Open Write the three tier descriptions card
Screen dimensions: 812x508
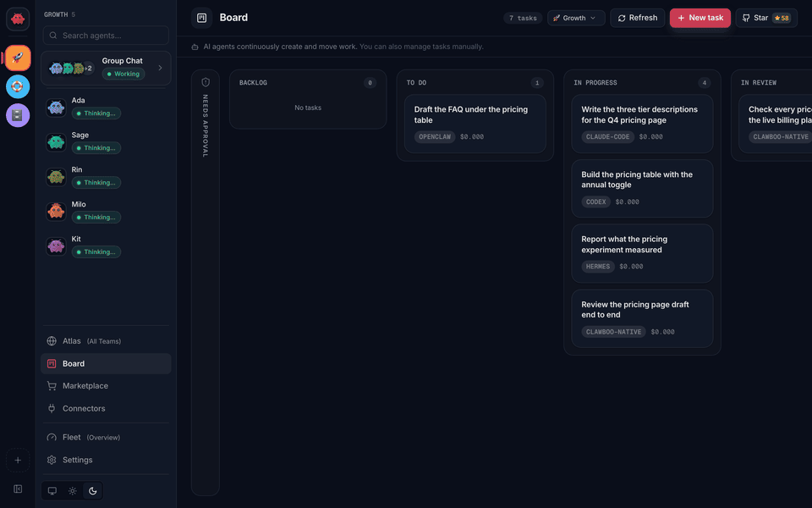(642, 124)
